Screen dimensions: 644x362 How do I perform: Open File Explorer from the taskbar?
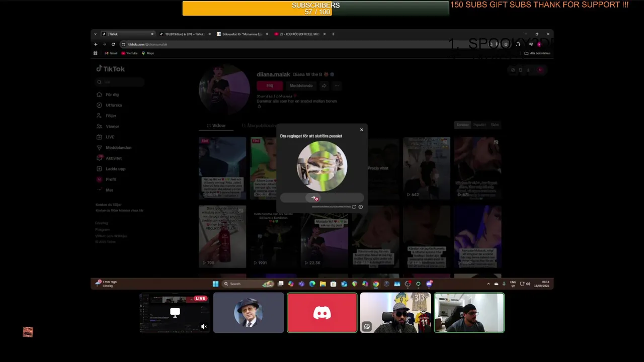323,284
